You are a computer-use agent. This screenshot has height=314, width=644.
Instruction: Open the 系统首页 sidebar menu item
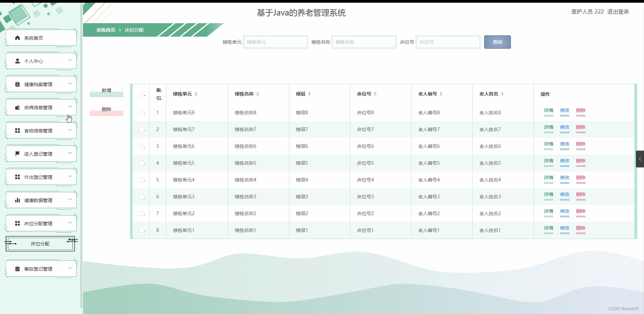point(41,38)
